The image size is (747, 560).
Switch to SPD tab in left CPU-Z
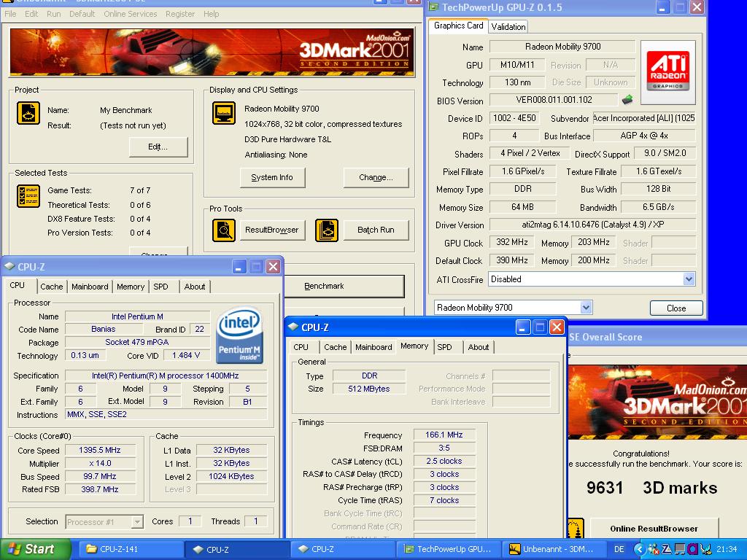coord(160,287)
